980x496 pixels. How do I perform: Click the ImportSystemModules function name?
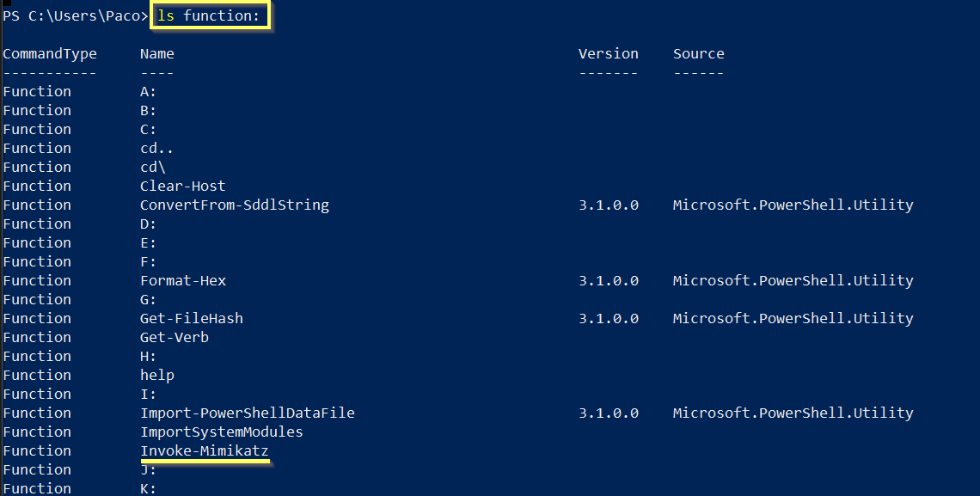pyautogui.click(x=221, y=432)
